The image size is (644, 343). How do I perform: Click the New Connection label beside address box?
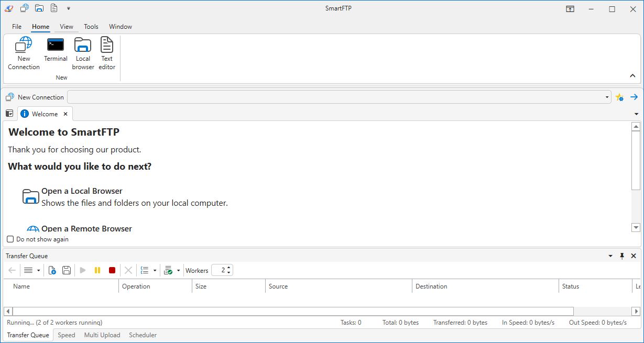(x=41, y=97)
